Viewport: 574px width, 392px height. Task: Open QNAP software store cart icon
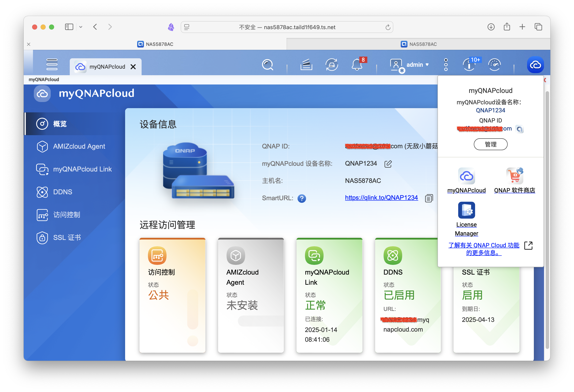[x=514, y=176]
